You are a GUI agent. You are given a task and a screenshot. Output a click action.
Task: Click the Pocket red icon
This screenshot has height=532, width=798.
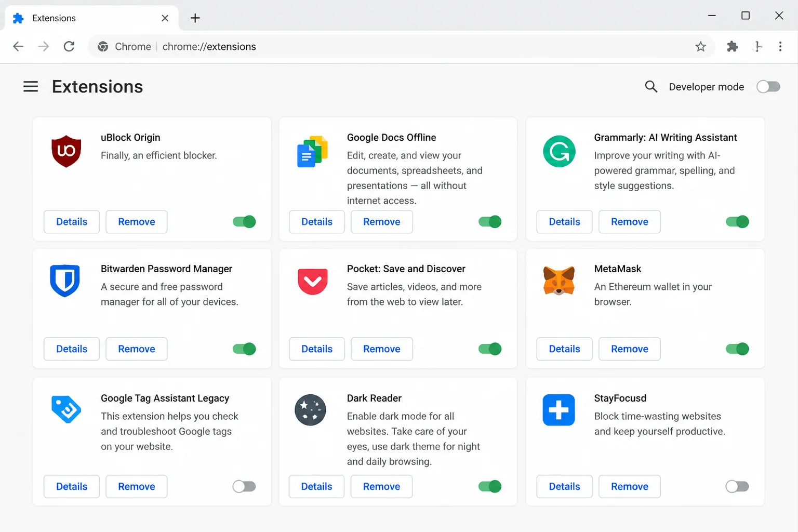click(312, 281)
